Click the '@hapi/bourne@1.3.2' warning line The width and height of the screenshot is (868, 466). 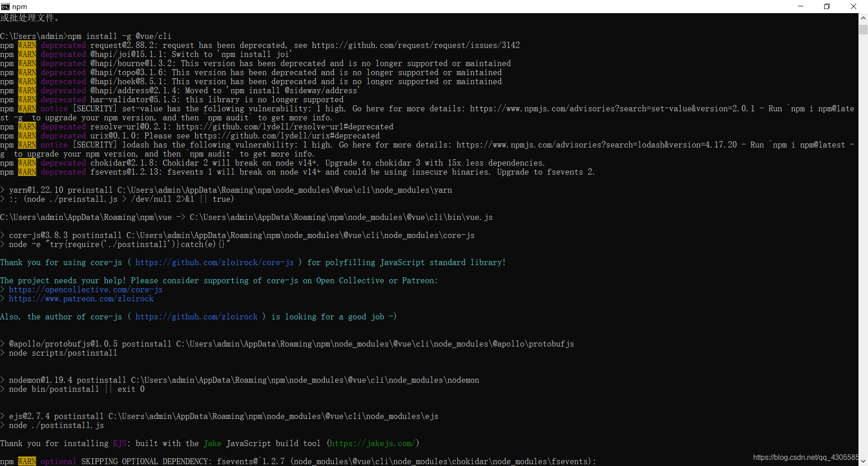point(255,63)
